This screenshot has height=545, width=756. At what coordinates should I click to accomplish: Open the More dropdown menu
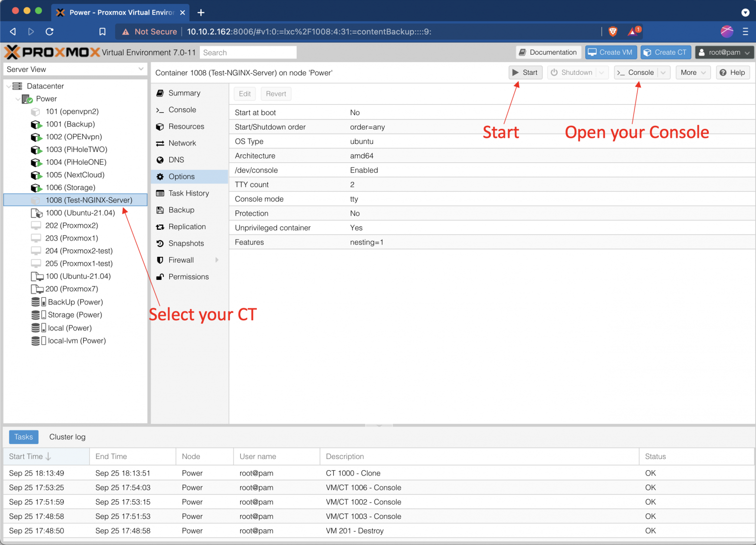point(693,73)
